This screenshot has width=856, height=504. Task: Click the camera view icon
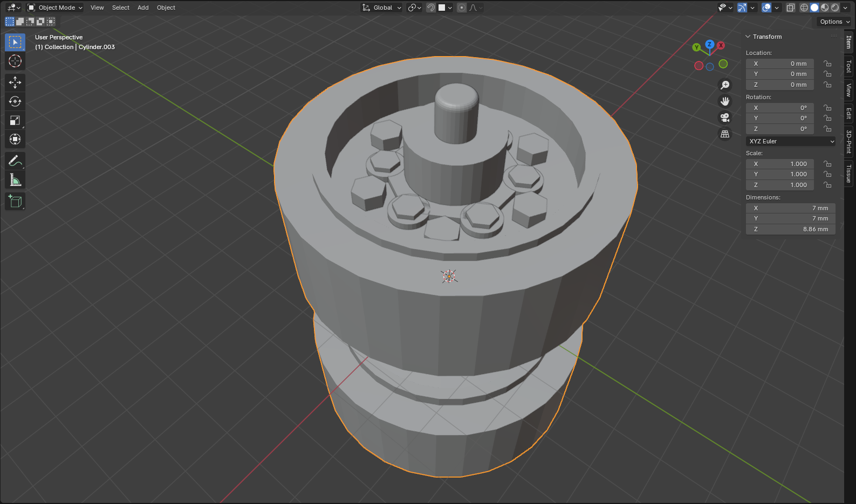coord(725,118)
